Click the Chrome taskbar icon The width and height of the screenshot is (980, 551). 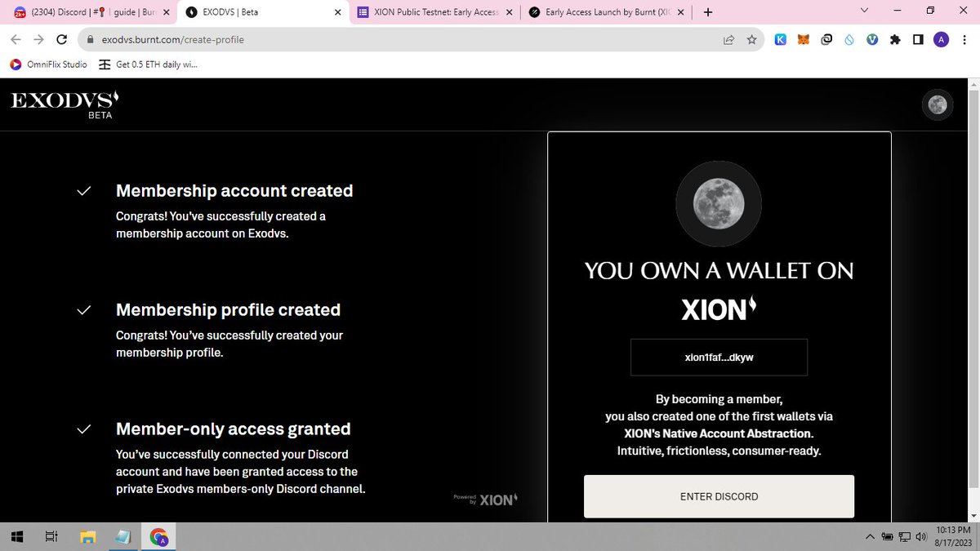[159, 537]
